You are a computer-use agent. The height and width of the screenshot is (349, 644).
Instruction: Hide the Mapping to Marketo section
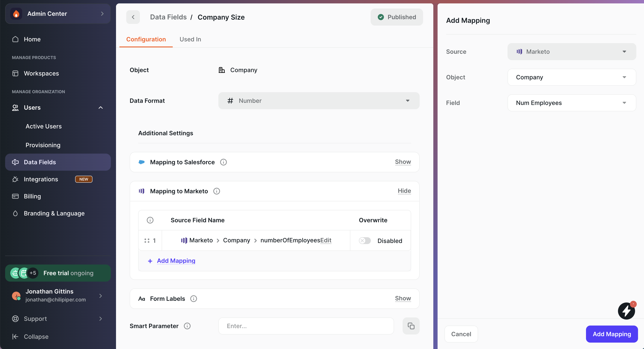404,191
